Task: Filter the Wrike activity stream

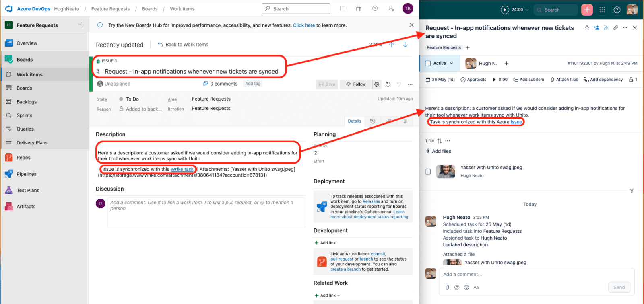Action: (632, 191)
